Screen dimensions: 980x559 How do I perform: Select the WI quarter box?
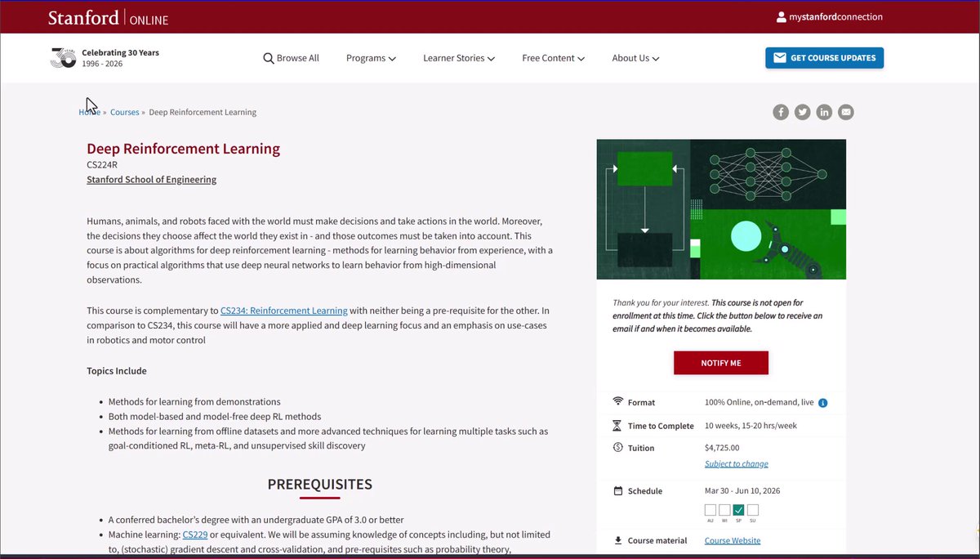tap(724, 510)
